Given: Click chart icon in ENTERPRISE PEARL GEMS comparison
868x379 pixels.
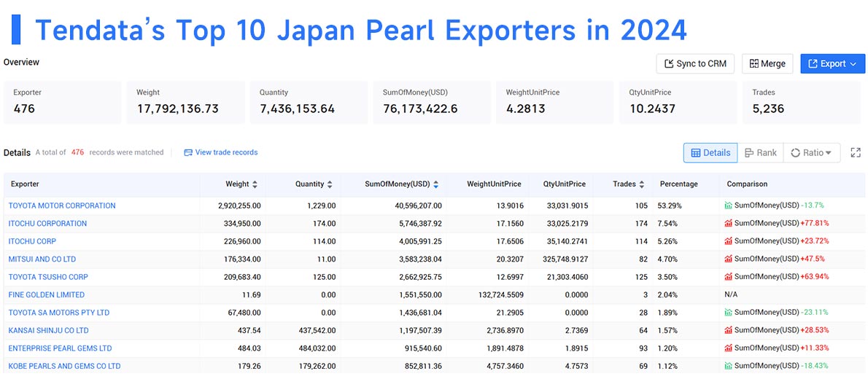Looking at the screenshot, I should [729, 348].
